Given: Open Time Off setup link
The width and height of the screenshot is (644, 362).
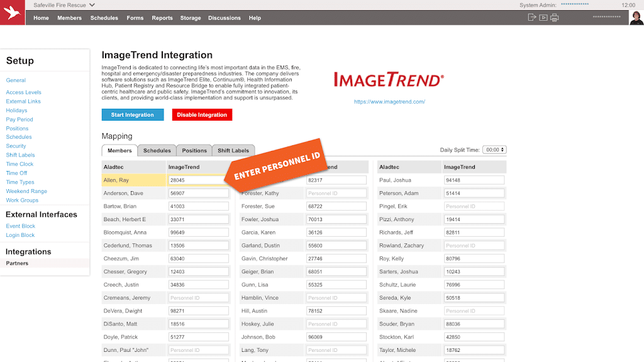Looking at the screenshot, I should tap(16, 173).
